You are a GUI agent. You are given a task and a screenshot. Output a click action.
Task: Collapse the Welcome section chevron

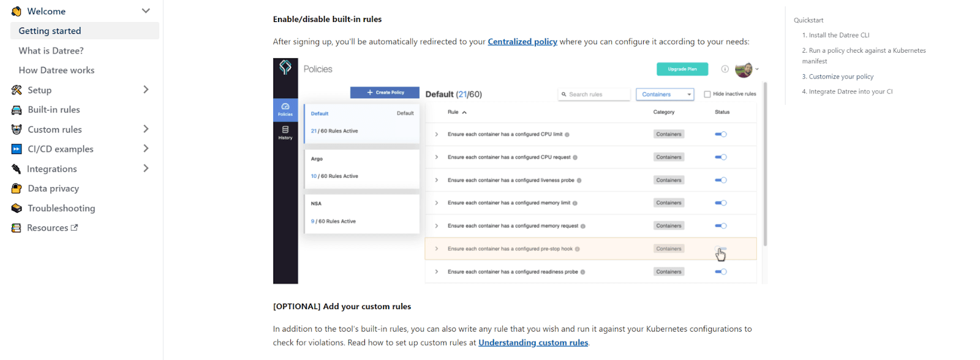146,11
